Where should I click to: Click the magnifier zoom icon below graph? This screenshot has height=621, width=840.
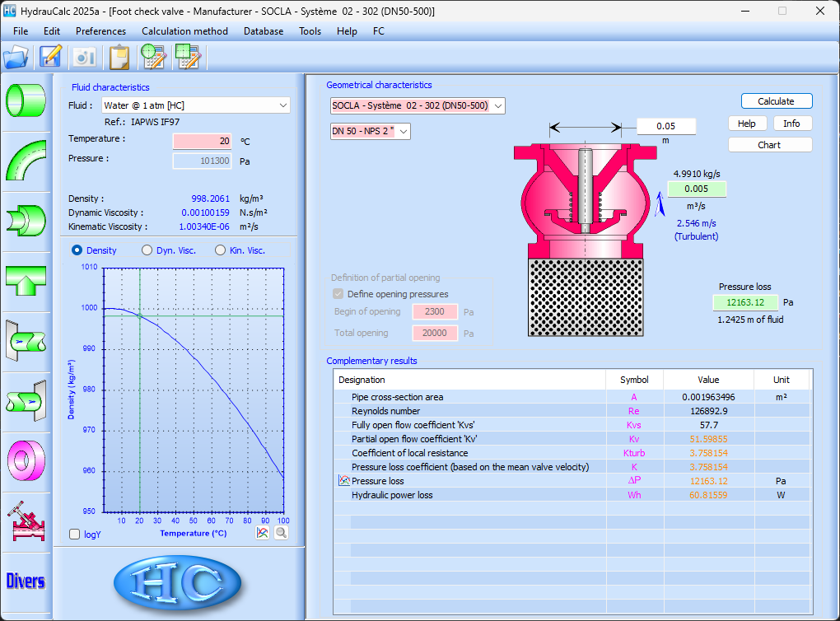pos(281,533)
